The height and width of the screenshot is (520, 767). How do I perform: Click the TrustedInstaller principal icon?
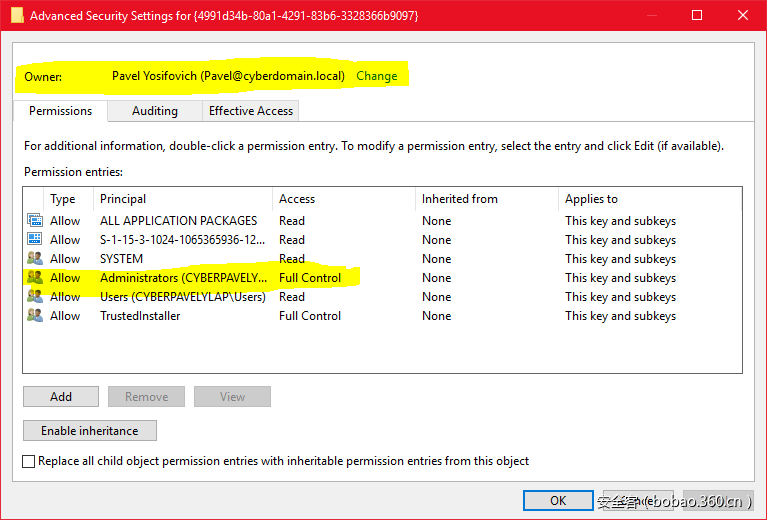tap(35, 316)
